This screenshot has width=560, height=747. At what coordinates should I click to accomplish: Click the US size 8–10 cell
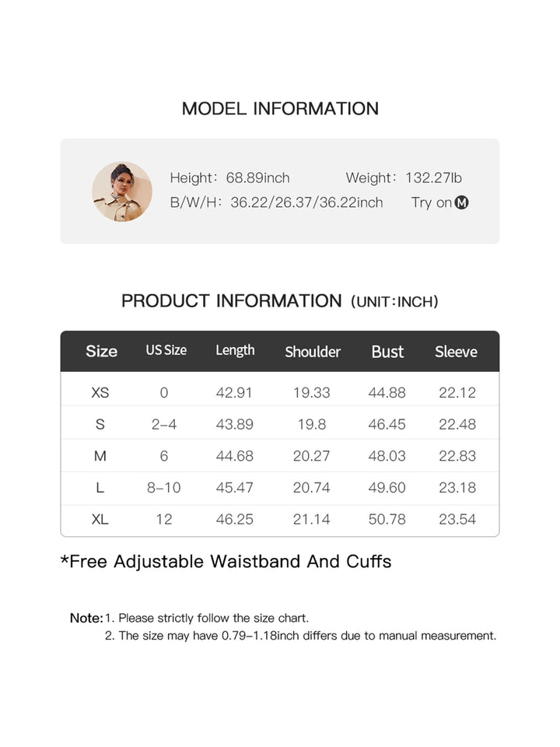[163, 488]
